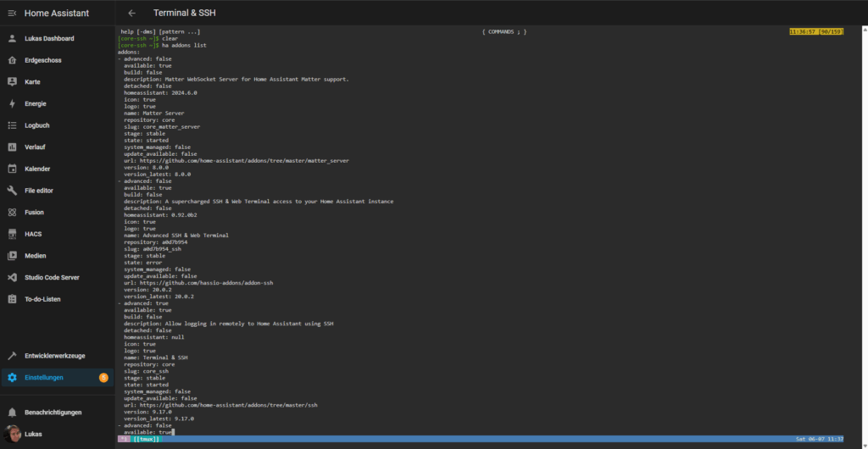Open the HACS label

coord(33,234)
